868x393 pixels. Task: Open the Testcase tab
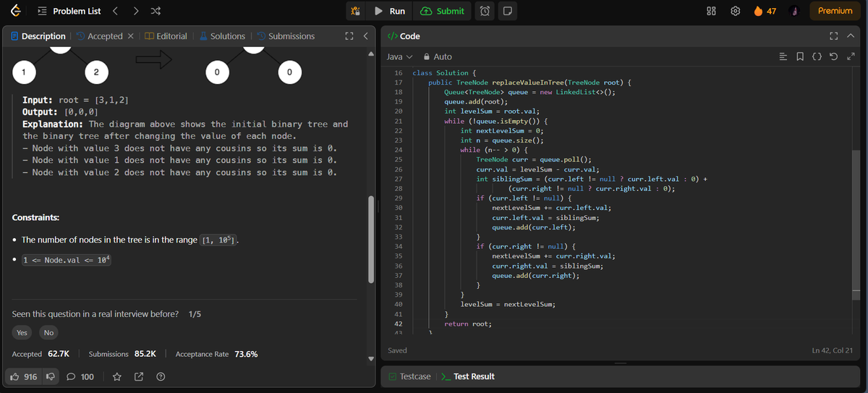409,376
